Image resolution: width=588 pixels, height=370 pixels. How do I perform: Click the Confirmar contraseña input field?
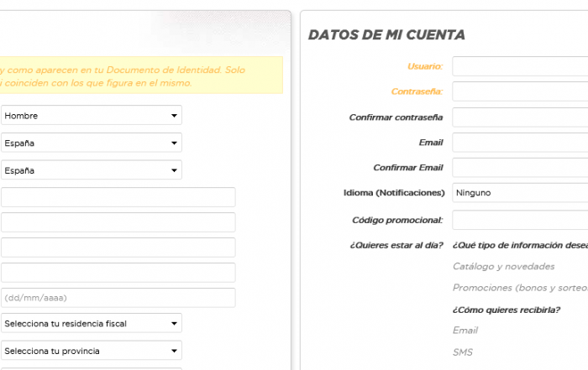(x=520, y=117)
